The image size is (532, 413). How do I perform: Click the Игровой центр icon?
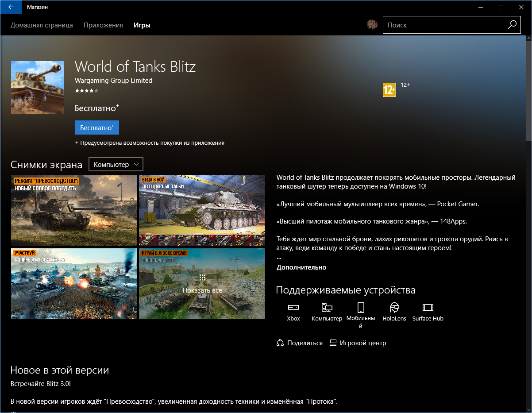pos(333,343)
